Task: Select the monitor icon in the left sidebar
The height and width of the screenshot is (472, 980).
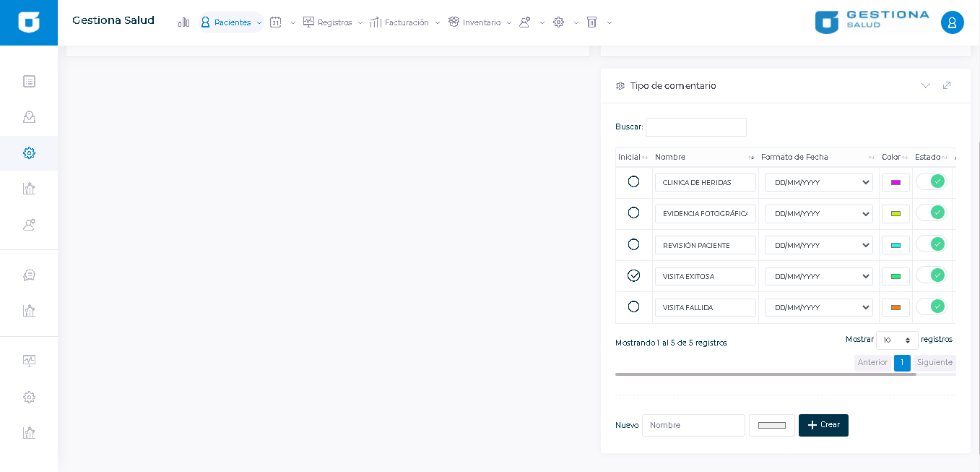Action: click(29, 361)
